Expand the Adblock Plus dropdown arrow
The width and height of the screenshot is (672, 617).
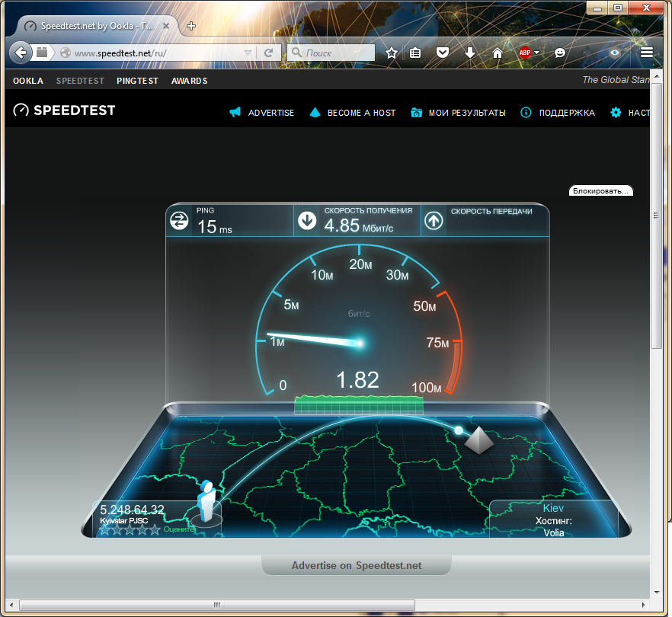(537, 53)
